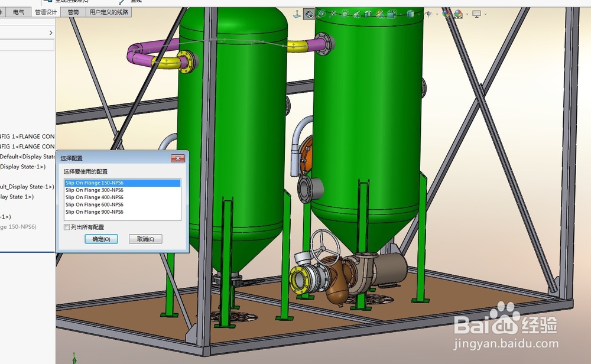Select the 'Default<Display State' tree item

pos(27,157)
